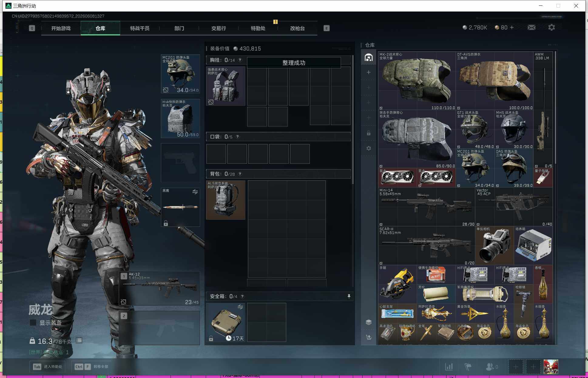Click the equipment panel vertical scrollbar
This screenshot has height=378, width=588.
[352, 120]
